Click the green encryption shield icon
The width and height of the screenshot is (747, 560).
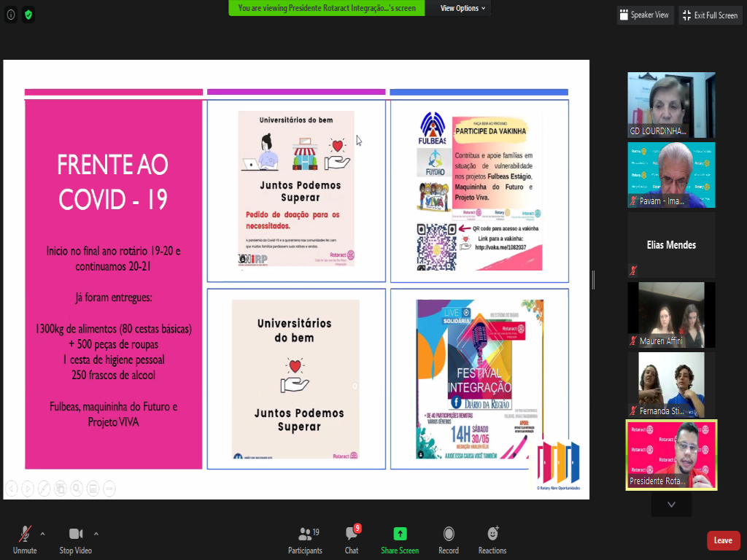pyautogui.click(x=28, y=15)
